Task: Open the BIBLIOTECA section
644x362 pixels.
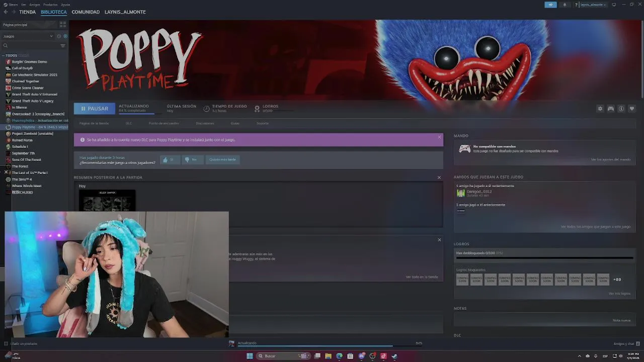Action: [x=54, y=12]
